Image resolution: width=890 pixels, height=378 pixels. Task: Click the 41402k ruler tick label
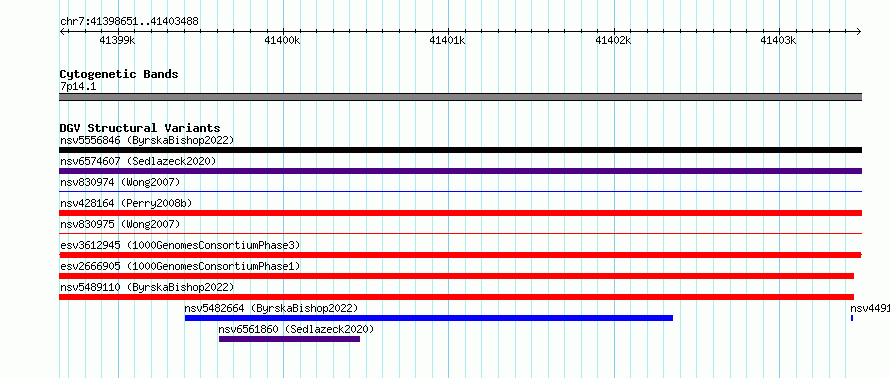point(613,40)
